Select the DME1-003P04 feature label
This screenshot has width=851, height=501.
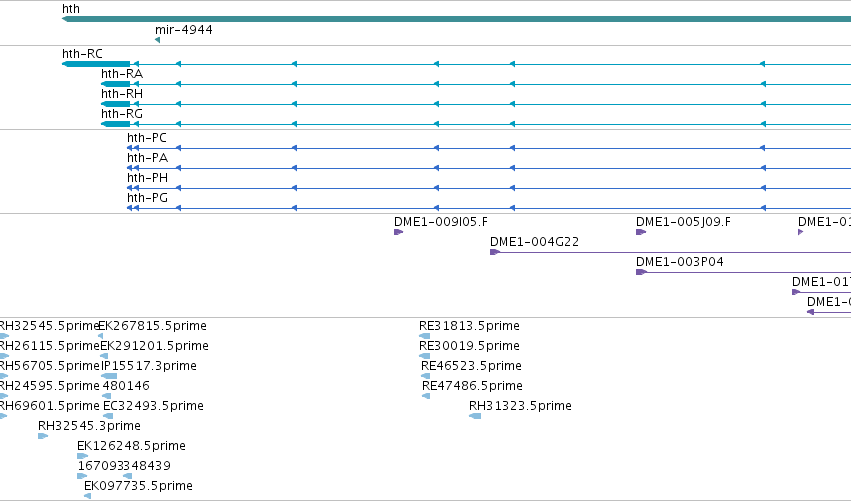click(x=679, y=262)
